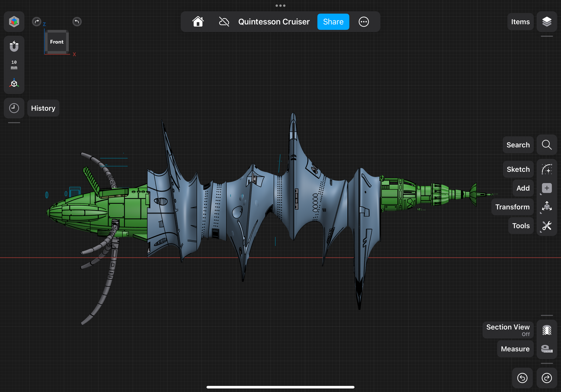The height and width of the screenshot is (392, 561).
Task: Open the Sketch arc tool icon
Action: pos(547,169)
